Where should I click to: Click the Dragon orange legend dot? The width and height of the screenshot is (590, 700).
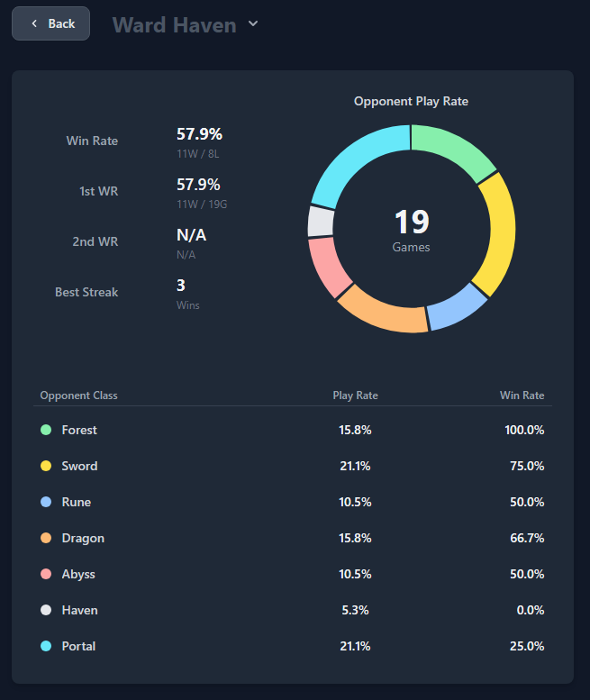[x=46, y=538]
